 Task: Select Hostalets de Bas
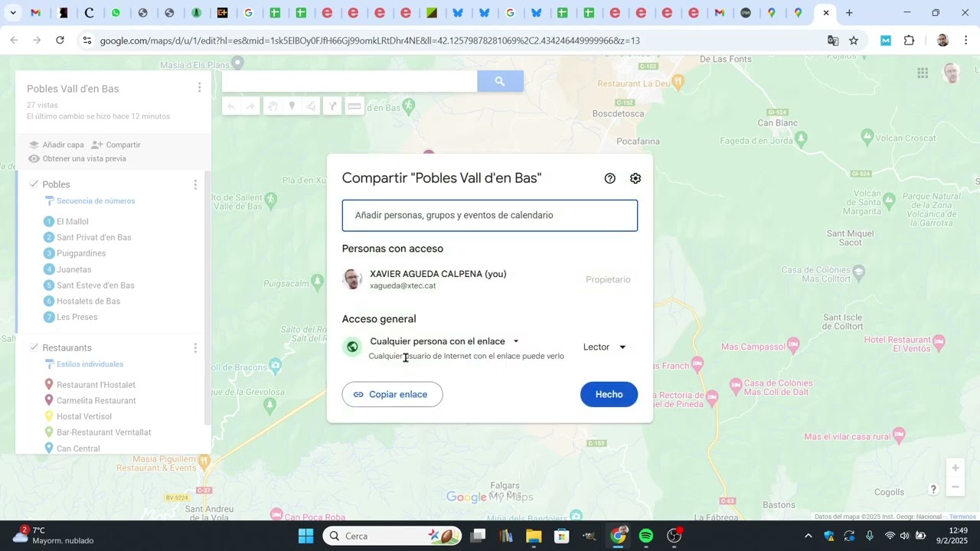pyautogui.click(x=88, y=302)
